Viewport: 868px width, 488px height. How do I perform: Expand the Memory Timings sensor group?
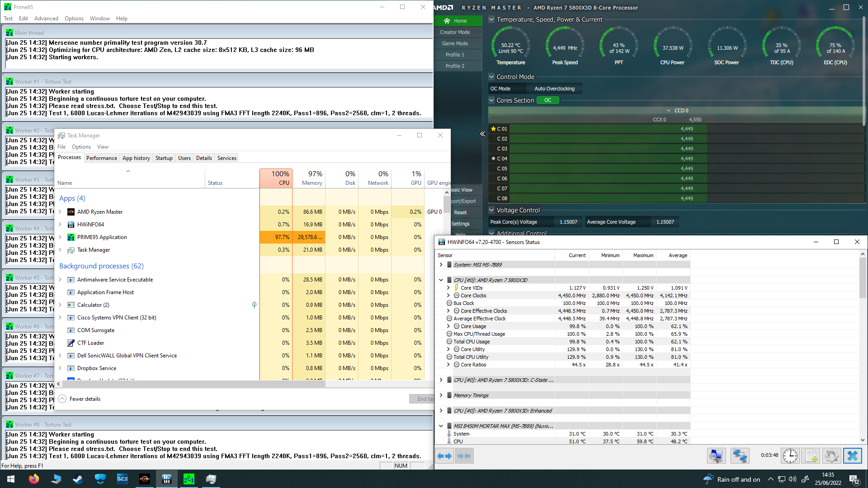[441, 395]
